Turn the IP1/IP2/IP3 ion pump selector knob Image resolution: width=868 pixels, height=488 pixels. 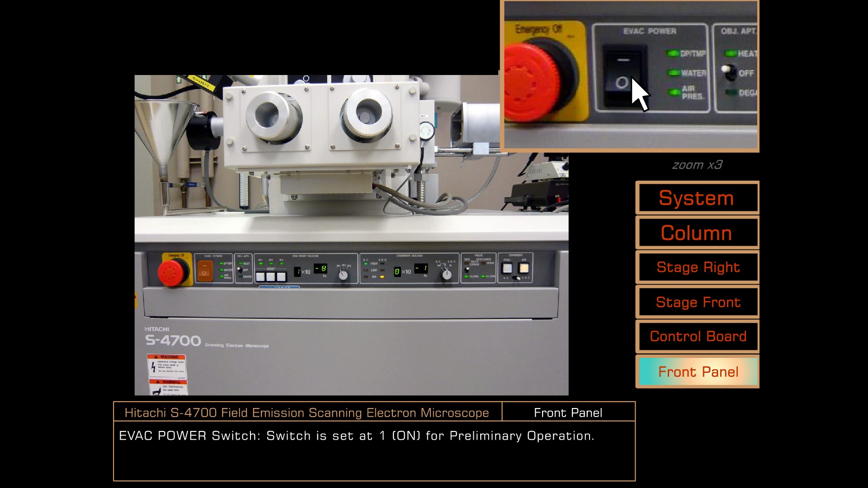click(x=343, y=275)
